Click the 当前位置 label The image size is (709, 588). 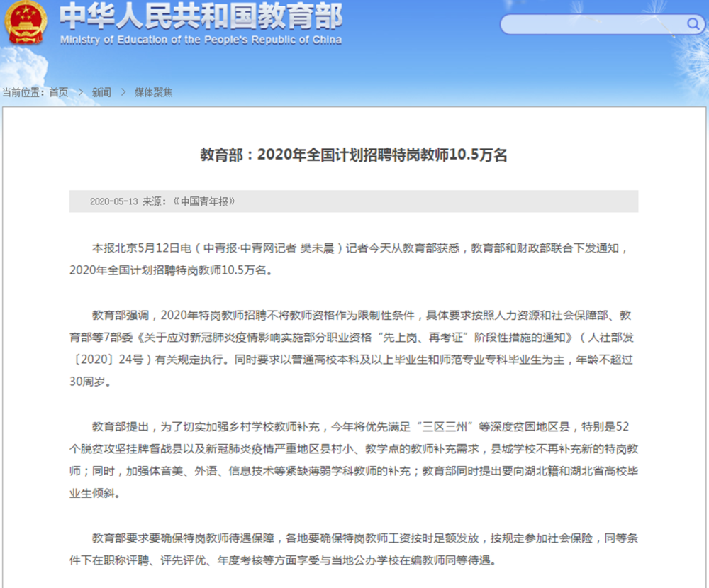pyautogui.click(x=23, y=93)
